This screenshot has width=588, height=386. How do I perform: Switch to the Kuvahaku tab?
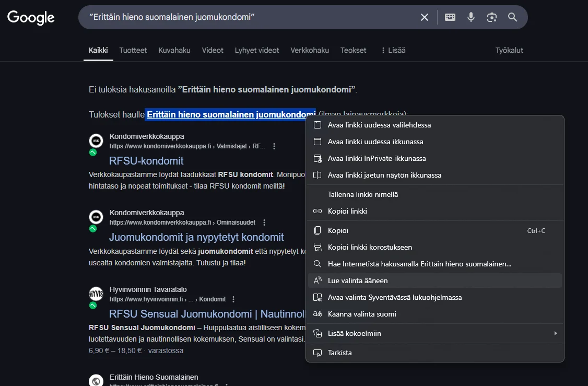click(x=174, y=50)
